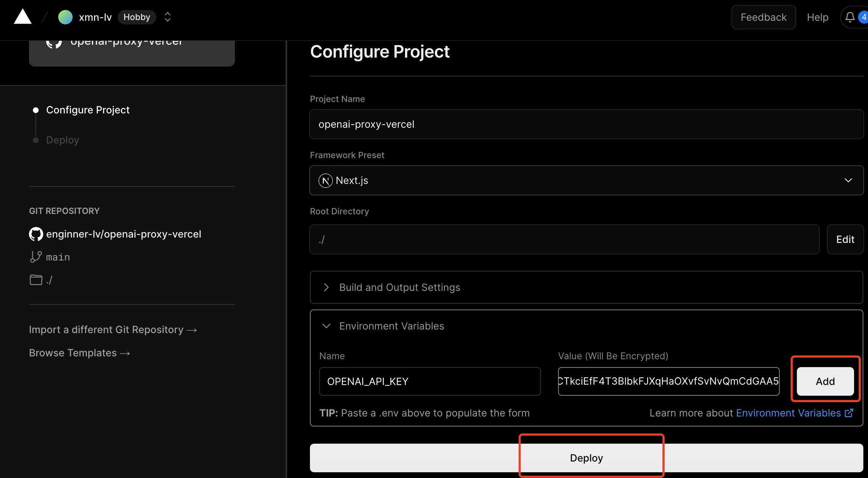Collapse the Environment Variables section

point(391,326)
